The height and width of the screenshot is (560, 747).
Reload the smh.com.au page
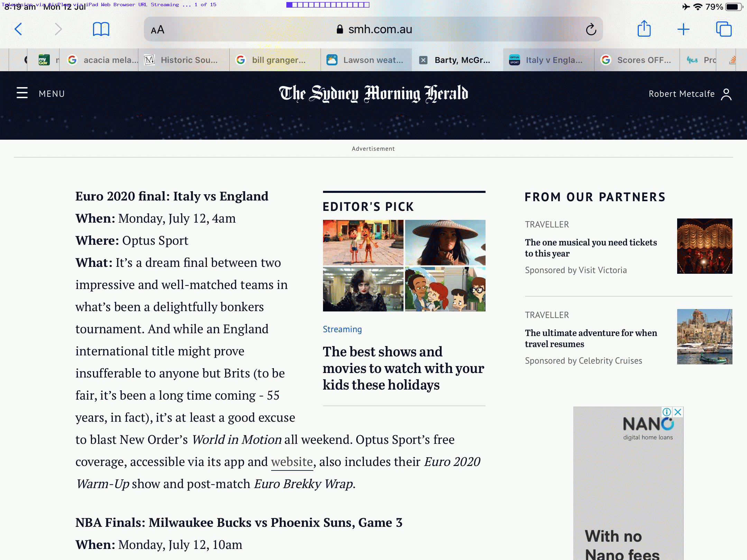click(591, 29)
